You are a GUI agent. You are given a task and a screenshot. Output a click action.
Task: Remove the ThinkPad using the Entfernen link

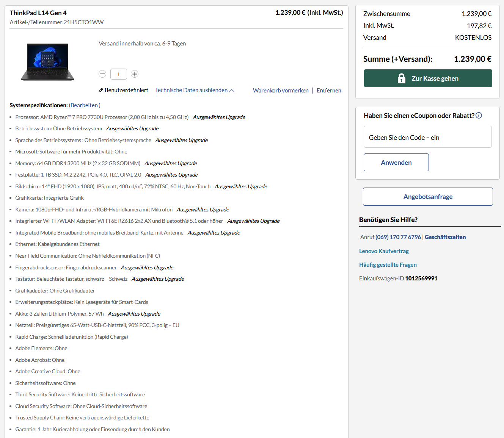click(329, 90)
